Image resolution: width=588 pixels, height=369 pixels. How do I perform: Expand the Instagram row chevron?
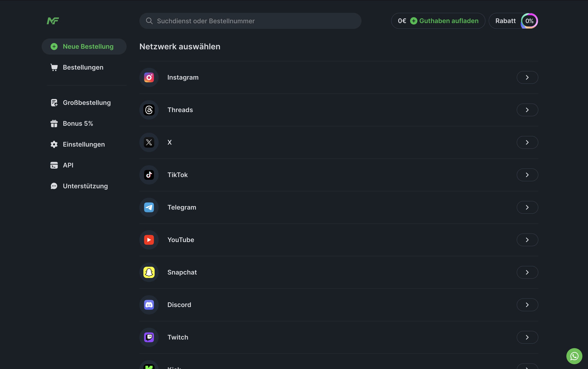pyautogui.click(x=527, y=77)
